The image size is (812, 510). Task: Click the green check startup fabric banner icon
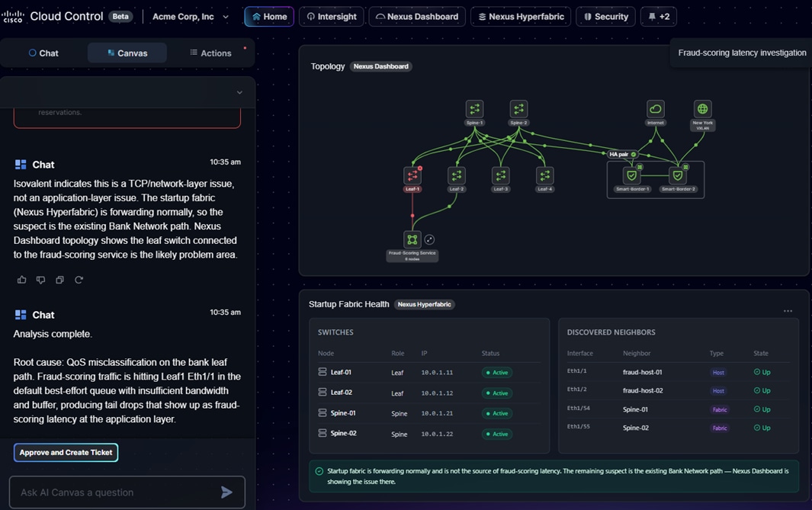[319, 471]
